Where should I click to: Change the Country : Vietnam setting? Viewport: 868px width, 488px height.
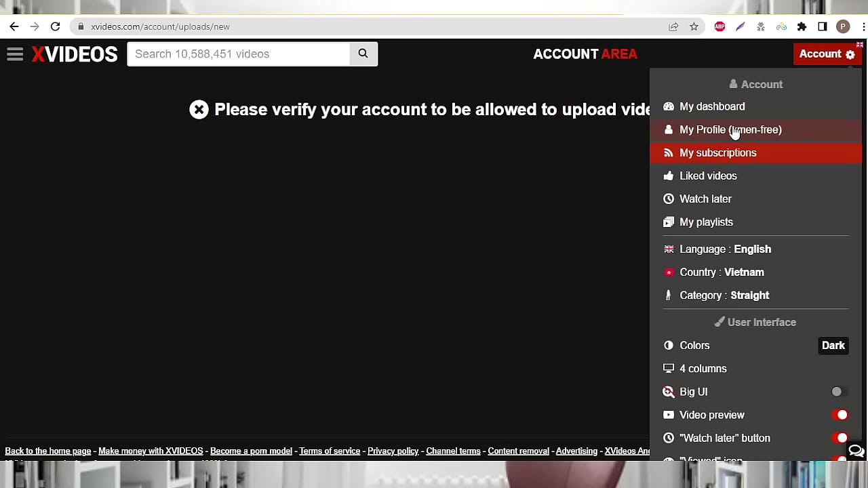[721, 272]
